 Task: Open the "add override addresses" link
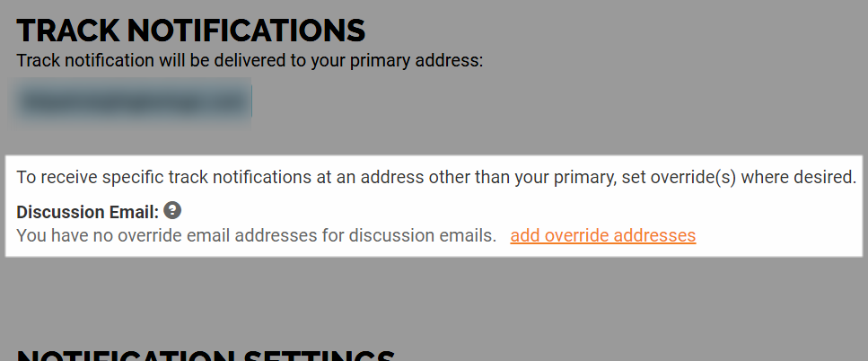603,236
